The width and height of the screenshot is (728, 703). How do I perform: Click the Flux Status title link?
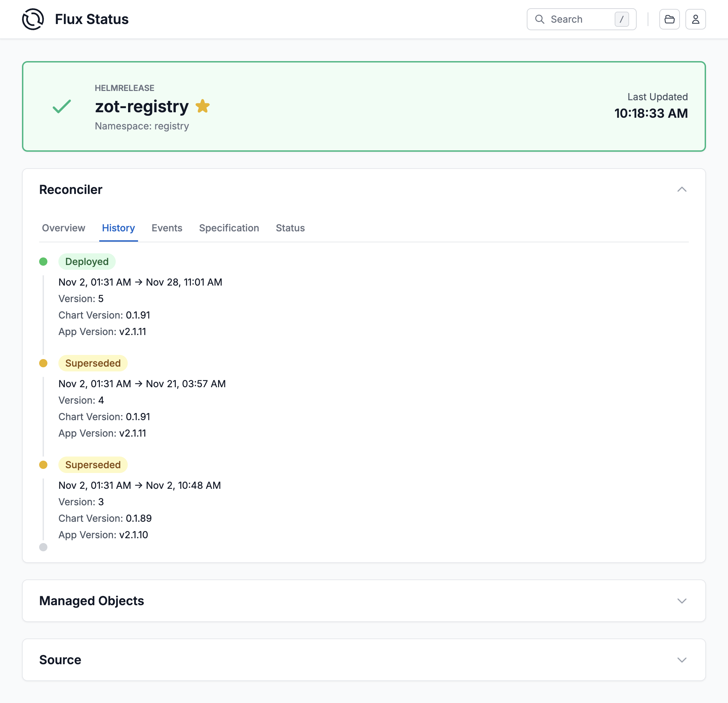tap(91, 19)
